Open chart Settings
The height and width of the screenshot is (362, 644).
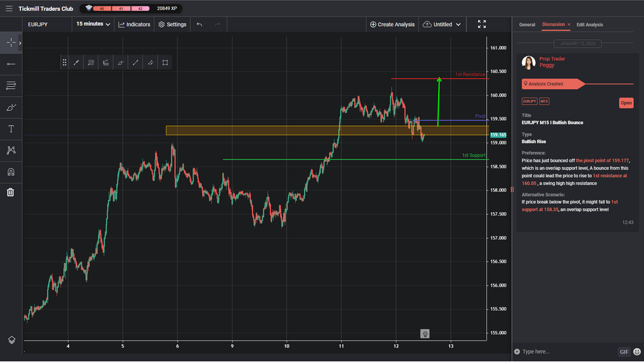pyautogui.click(x=172, y=25)
